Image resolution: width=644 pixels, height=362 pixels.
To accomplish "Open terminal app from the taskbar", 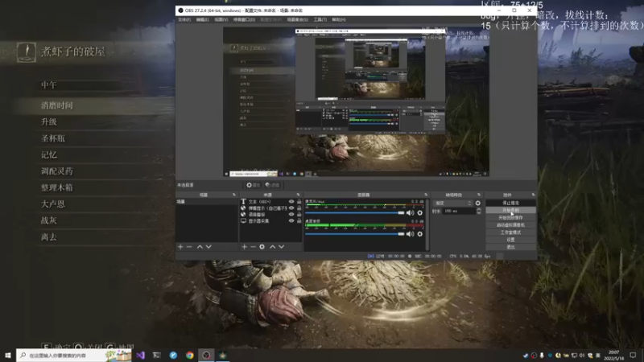I will 156,355.
